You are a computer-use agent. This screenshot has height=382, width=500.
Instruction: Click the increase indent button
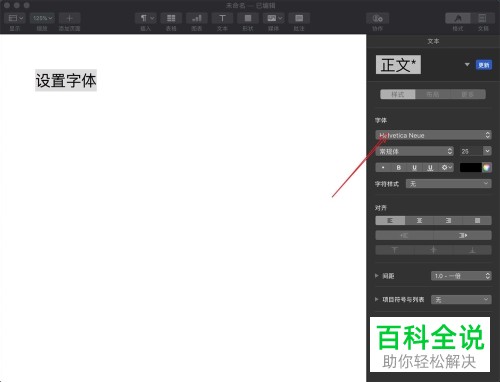tap(463, 235)
